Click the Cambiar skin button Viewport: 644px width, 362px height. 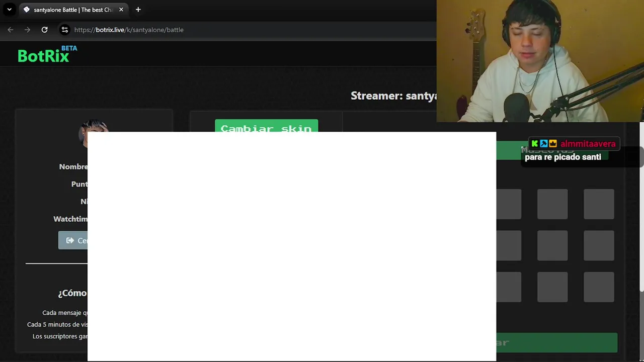(266, 126)
